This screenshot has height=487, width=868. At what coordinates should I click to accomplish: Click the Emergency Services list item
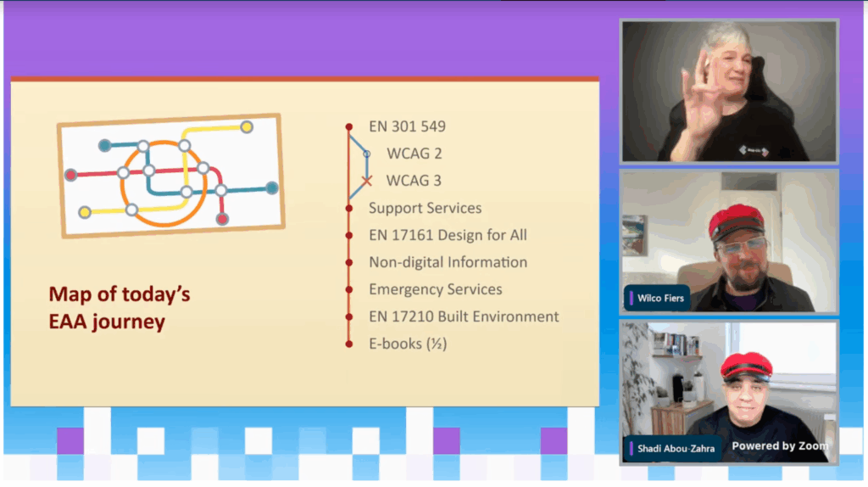[435, 289]
